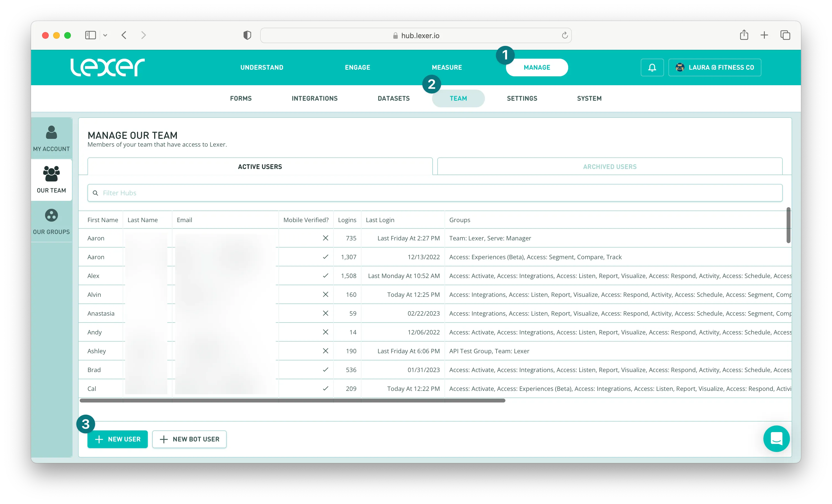Click the New User button
The height and width of the screenshot is (504, 832).
click(x=118, y=439)
